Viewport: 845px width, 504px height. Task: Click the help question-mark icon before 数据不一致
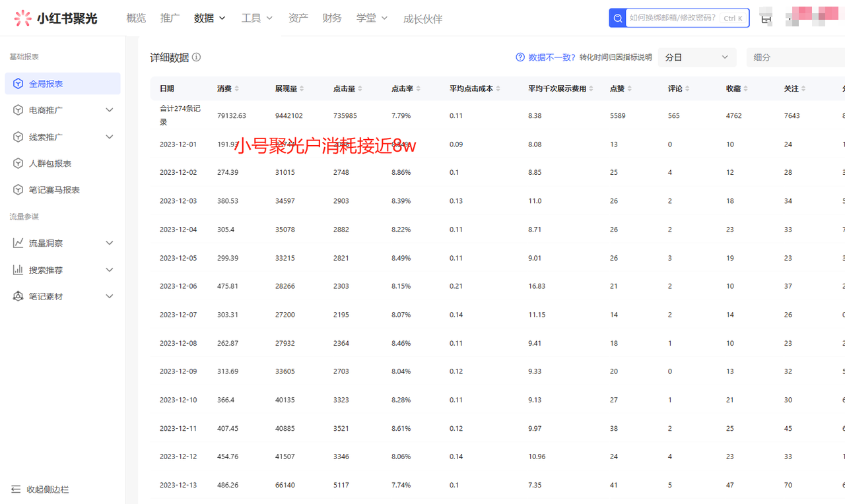(x=520, y=57)
